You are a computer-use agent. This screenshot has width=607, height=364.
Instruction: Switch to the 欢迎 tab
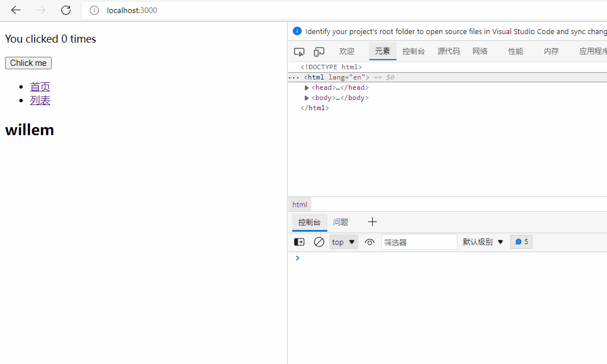[x=347, y=51]
